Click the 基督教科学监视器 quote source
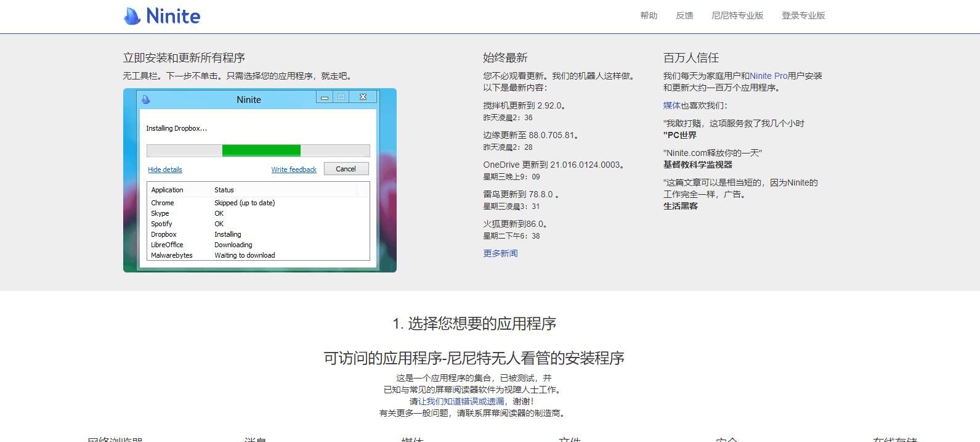The width and height of the screenshot is (980, 442). click(698, 165)
